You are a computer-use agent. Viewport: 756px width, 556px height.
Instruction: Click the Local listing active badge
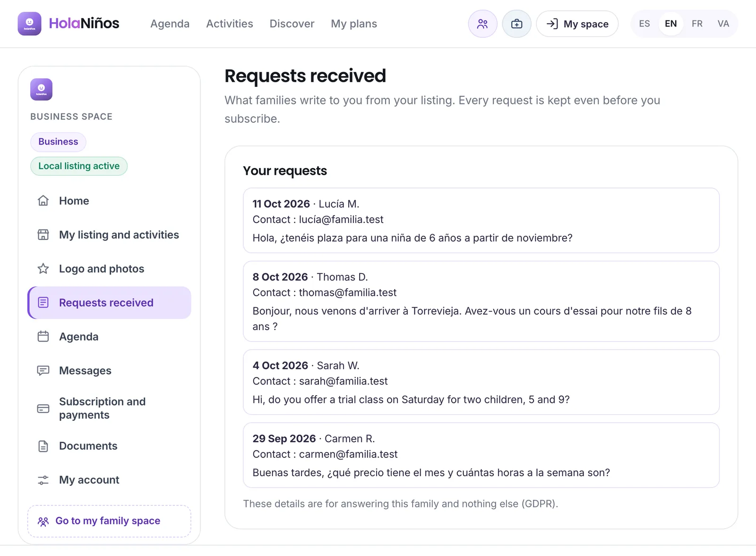79,166
